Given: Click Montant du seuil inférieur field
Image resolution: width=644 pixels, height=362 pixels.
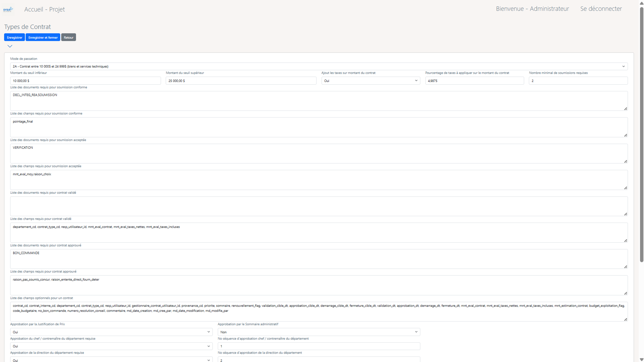Looking at the screenshot, I should 85,81.
